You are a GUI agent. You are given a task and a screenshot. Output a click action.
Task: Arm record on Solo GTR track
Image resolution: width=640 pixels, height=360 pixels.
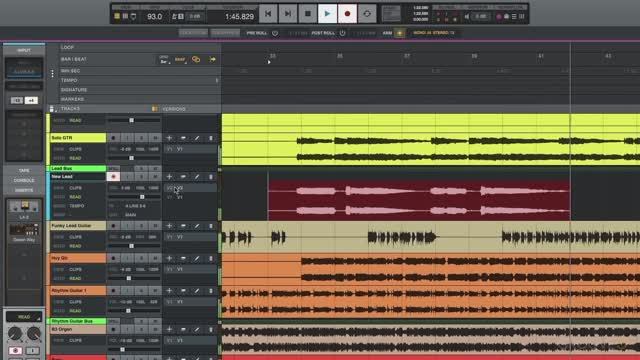click(113, 138)
